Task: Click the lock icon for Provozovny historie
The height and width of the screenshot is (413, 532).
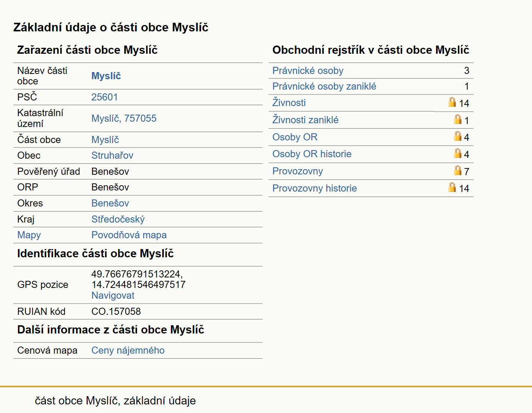Action: (452, 187)
